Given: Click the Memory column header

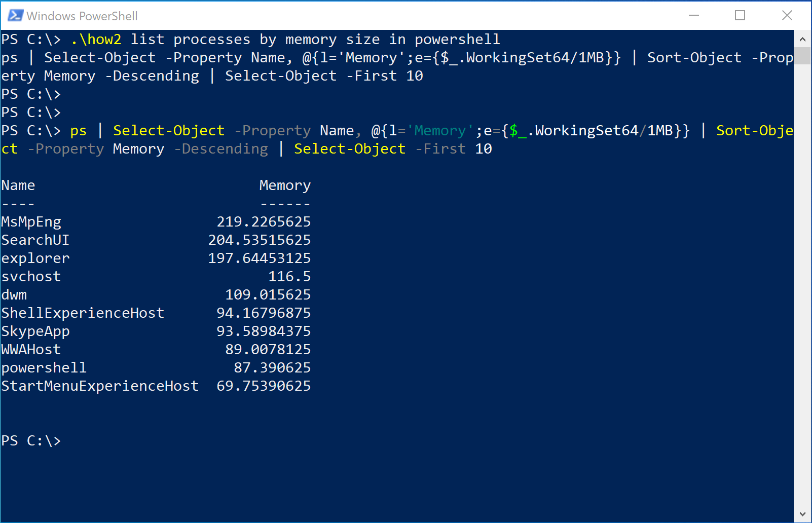Looking at the screenshot, I should [285, 185].
